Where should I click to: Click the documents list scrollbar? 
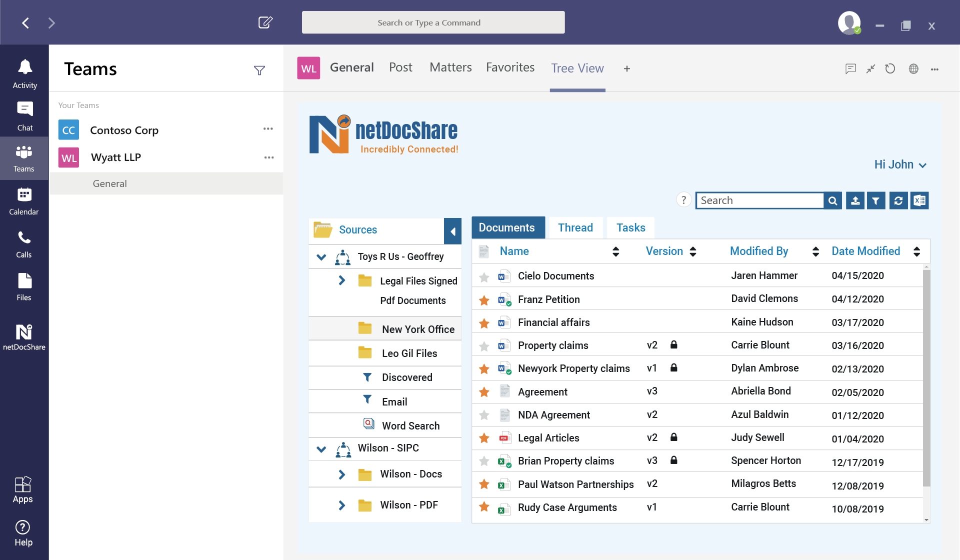(926, 377)
